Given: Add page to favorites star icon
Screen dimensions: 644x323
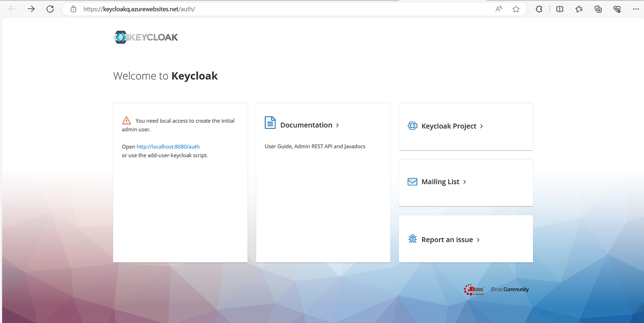Looking at the screenshot, I should (x=516, y=9).
